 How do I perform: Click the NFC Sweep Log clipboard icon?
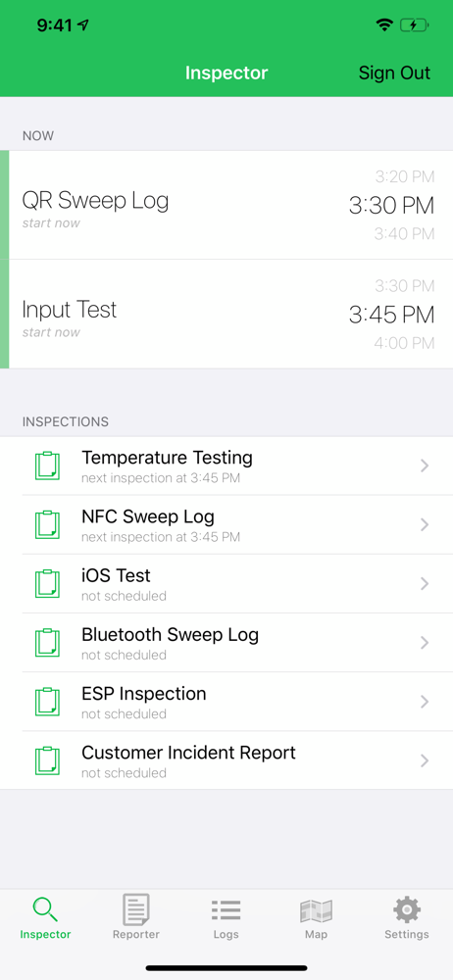pyautogui.click(x=47, y=524)
